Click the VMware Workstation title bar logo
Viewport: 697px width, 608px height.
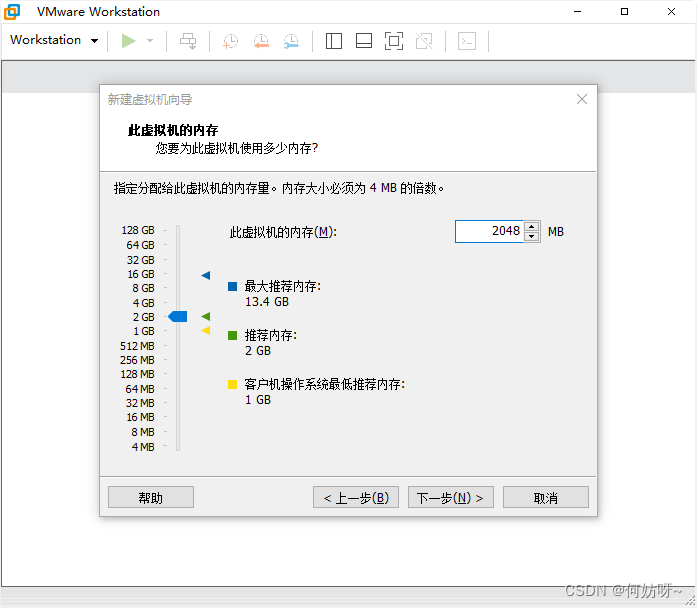click(x=12, y=12)
